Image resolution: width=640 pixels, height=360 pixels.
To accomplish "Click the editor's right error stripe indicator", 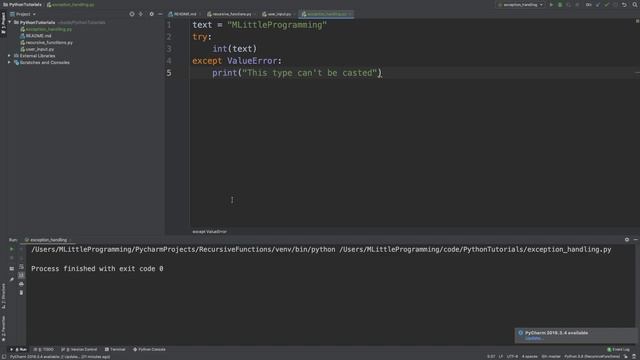I will tap(637, 21).
